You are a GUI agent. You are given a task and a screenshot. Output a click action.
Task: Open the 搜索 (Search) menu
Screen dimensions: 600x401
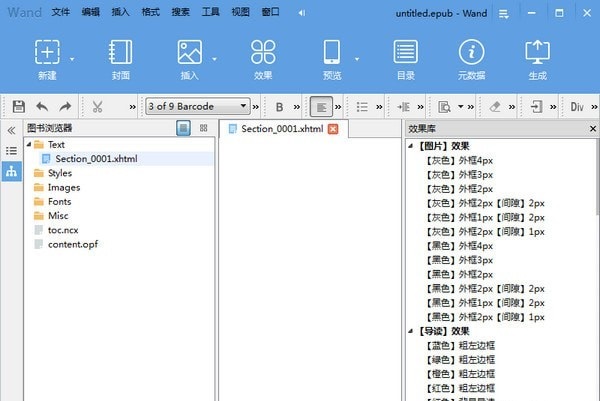(x=181, y=12)
